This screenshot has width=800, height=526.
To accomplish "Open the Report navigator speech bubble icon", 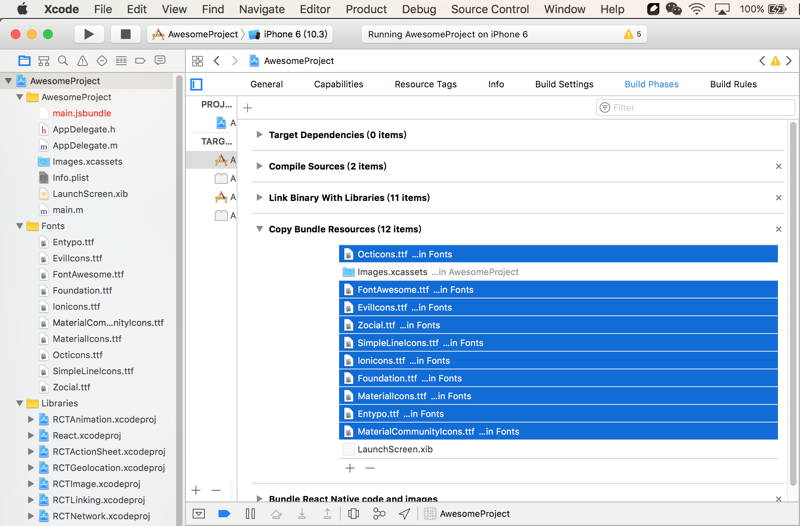I will tap(160, 61).
